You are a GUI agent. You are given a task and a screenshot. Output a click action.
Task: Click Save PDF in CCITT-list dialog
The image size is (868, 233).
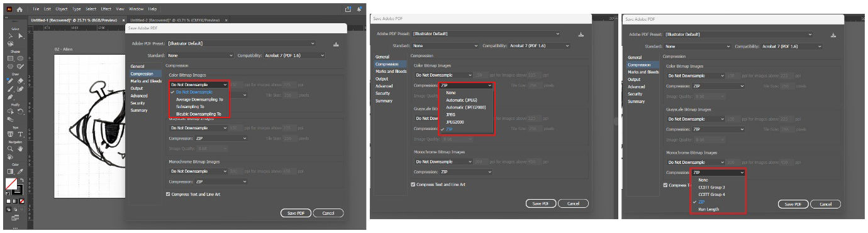793,204
